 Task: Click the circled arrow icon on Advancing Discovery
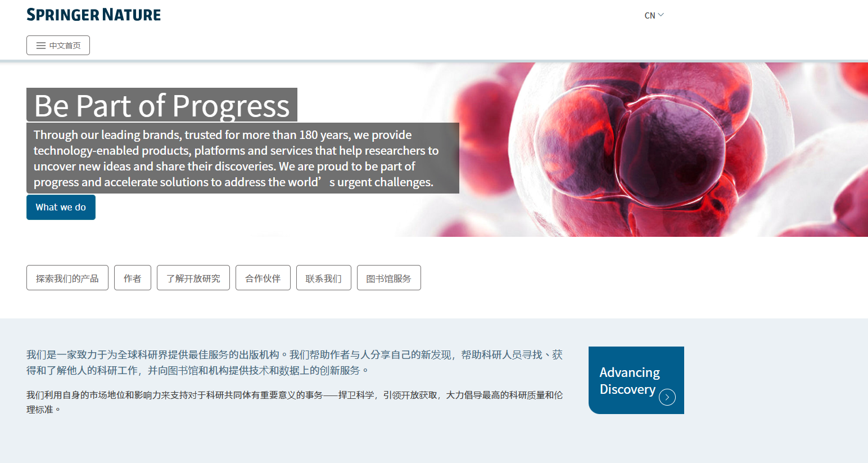pos(667,397)
